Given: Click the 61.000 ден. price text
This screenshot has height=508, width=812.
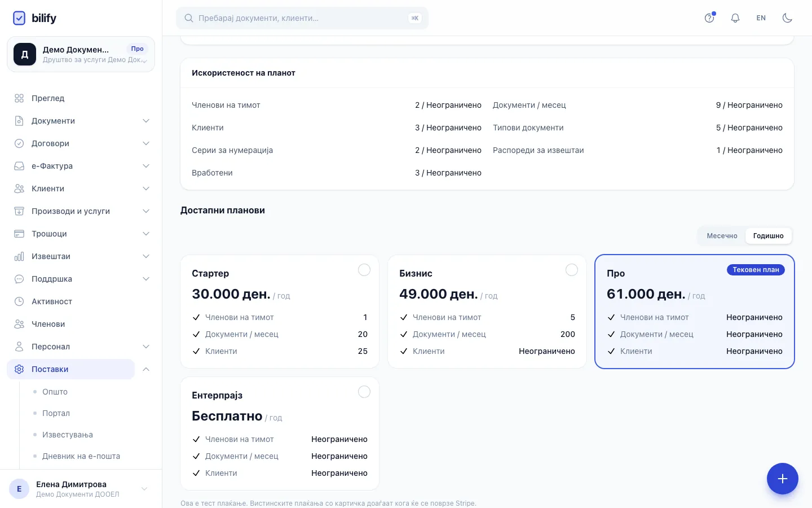Looking at the screenshot, I should pyautogui.click(x=646, y=294).
